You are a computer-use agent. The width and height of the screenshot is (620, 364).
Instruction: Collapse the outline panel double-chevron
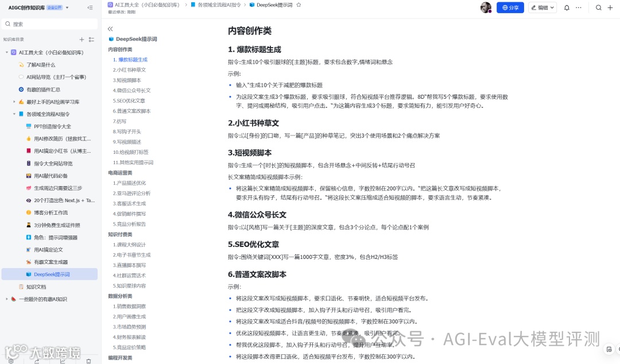[x=110, y=29]
